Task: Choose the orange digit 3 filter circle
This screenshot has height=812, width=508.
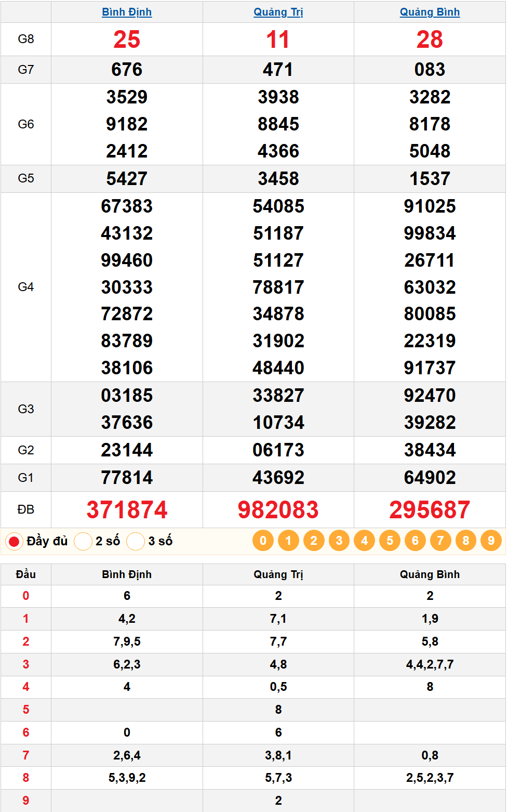Action: [339, 541]
